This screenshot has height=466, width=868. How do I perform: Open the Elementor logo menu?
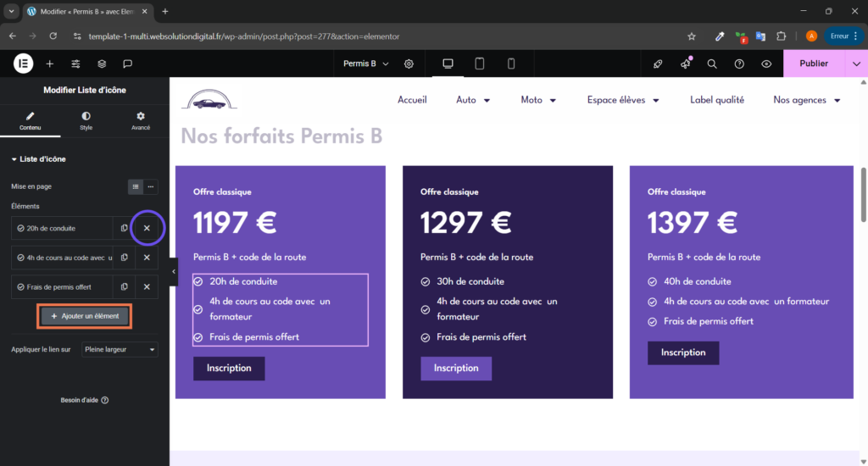click(23, 64)
